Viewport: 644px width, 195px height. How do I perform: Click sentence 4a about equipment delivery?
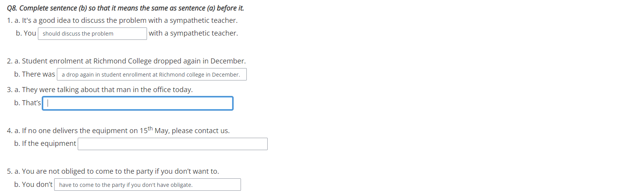(118, 130)
